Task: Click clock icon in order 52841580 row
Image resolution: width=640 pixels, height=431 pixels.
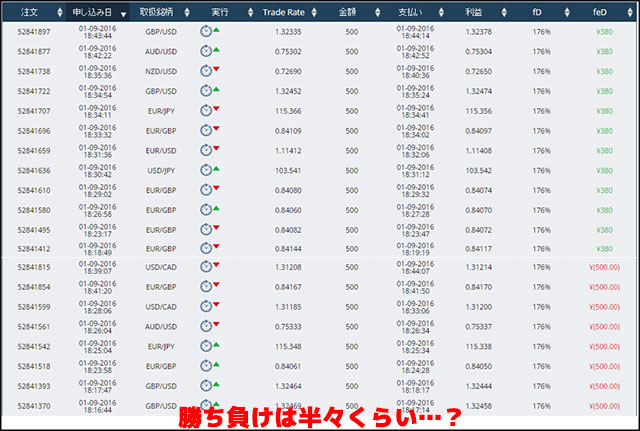Action: tap(206, 209)
